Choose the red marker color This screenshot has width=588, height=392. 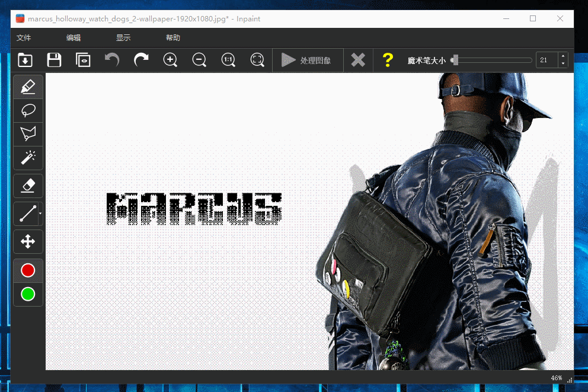click(x=28, y=270)
